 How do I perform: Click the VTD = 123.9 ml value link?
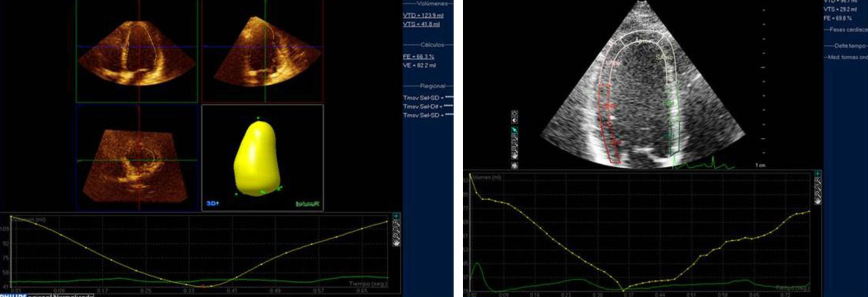pyautogui.click(x=423, y=16)
